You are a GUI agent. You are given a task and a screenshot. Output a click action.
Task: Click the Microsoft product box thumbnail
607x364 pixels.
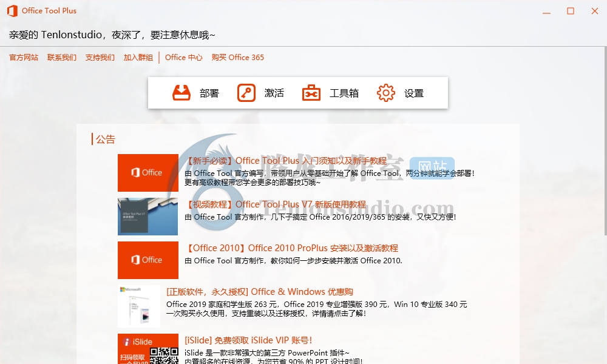pos(139,306)
